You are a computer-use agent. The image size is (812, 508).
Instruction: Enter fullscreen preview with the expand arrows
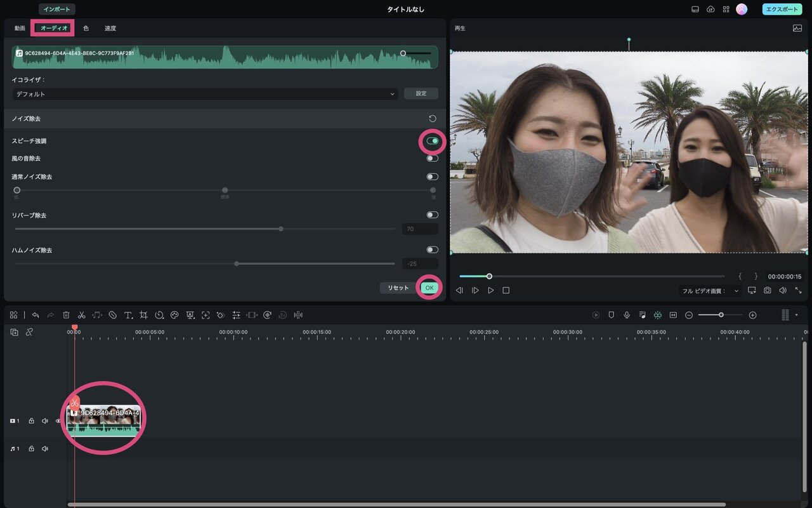798,290
